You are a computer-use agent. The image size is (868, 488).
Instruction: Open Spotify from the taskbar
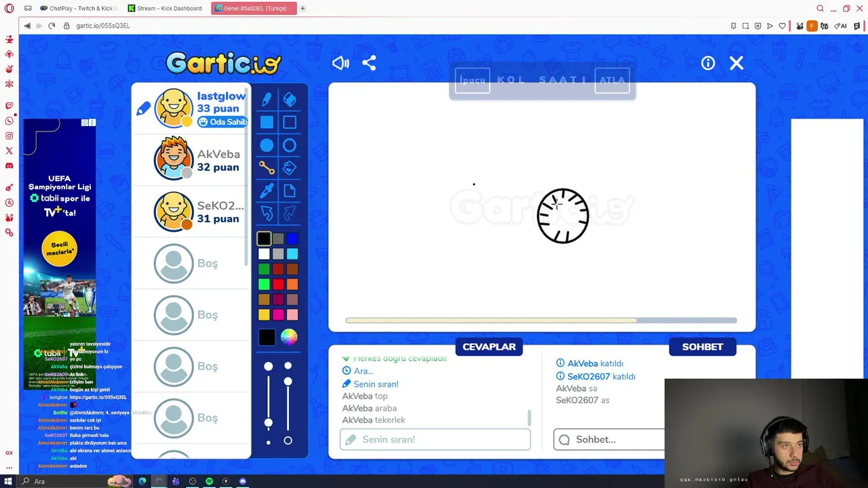coord(209,481)
